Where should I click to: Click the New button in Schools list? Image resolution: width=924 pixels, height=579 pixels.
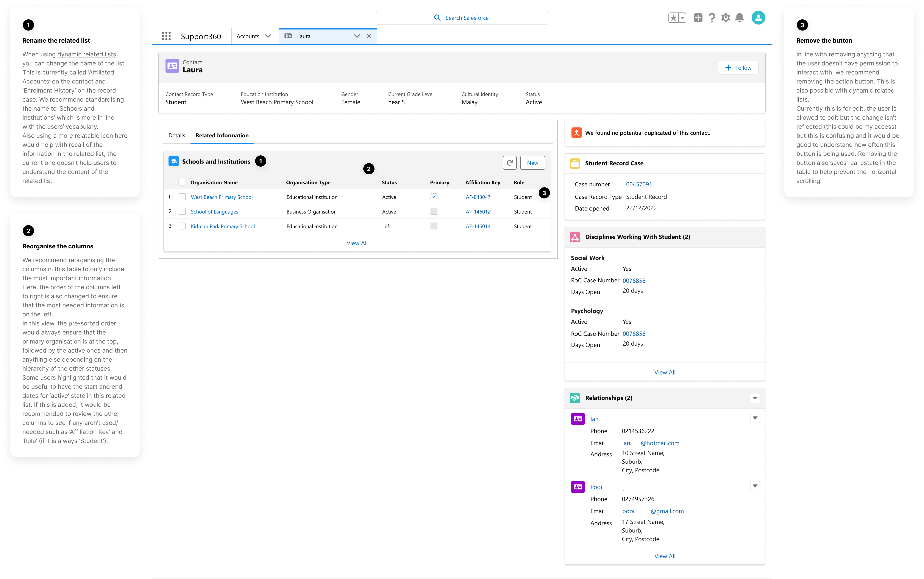tap(532, 163)
